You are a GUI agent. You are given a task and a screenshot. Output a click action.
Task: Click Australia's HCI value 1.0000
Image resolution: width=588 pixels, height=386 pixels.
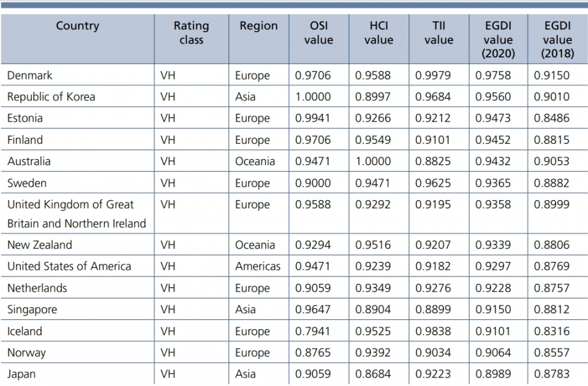coord(373,161)
